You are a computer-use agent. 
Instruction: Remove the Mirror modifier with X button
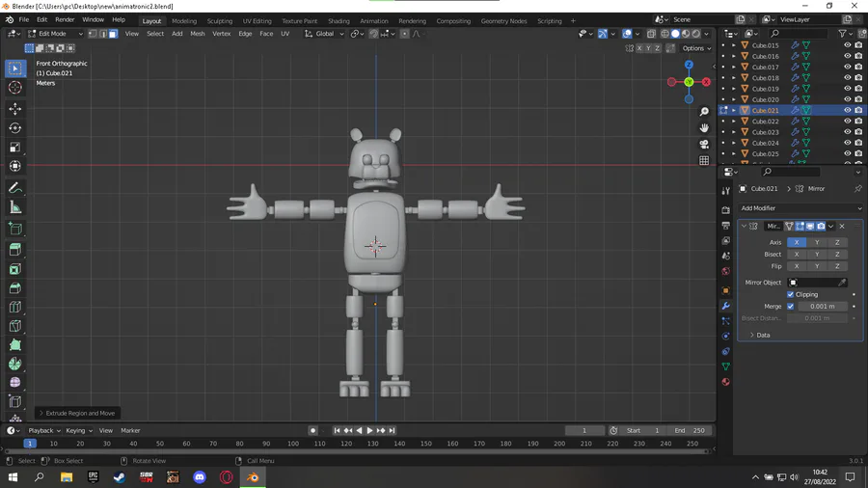(x=842, y=227)
